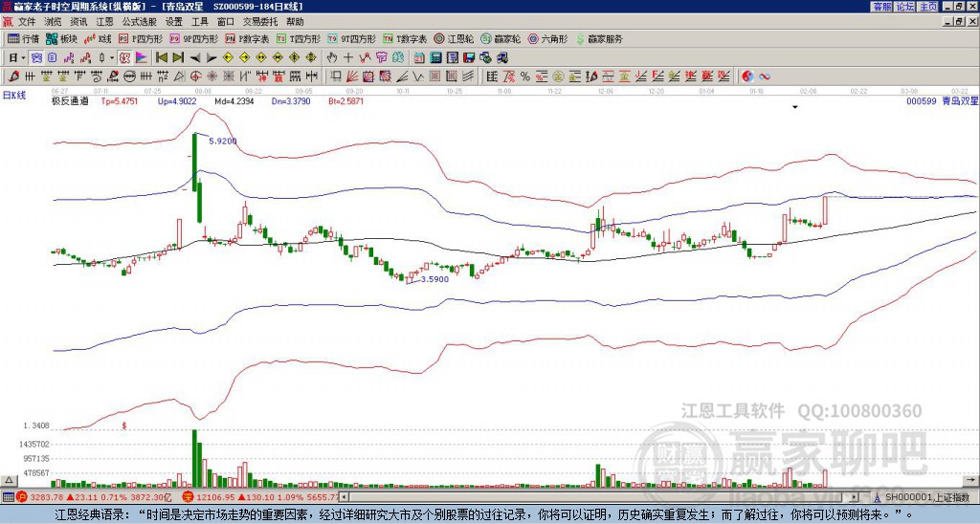
Task: Open the 文件 menu
Action: pos(27,22)
